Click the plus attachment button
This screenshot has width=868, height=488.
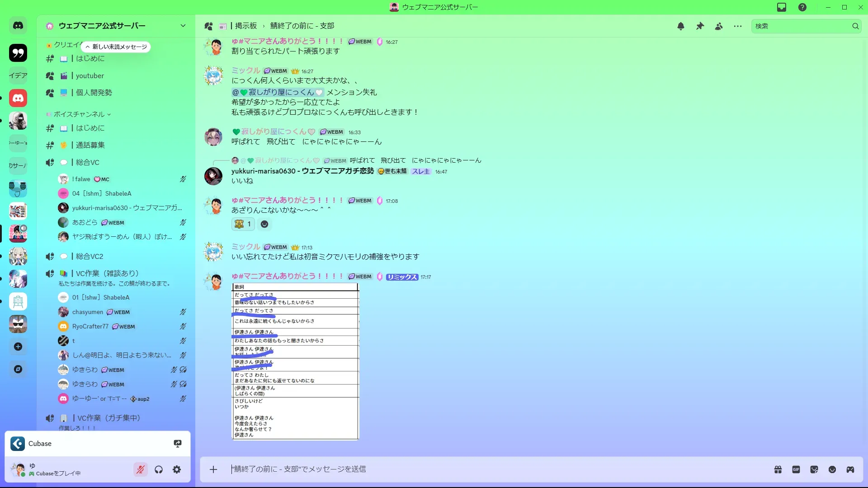(213, 469)
